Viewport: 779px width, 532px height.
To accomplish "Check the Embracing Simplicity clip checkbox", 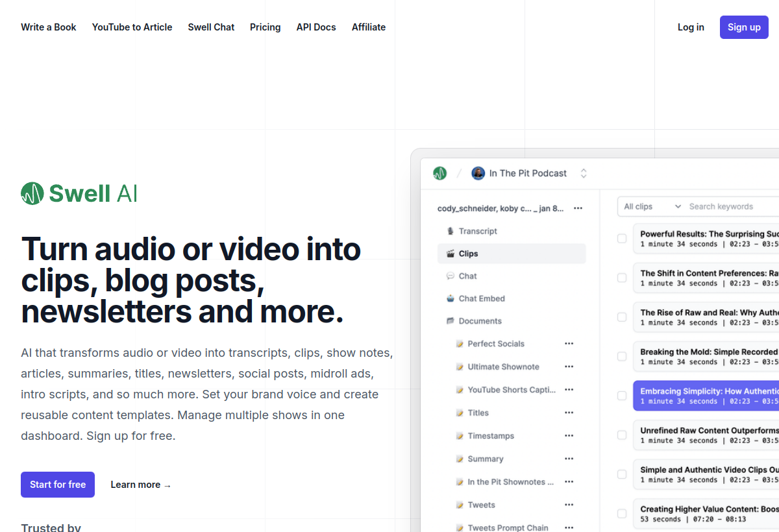I will click(622, 396).
